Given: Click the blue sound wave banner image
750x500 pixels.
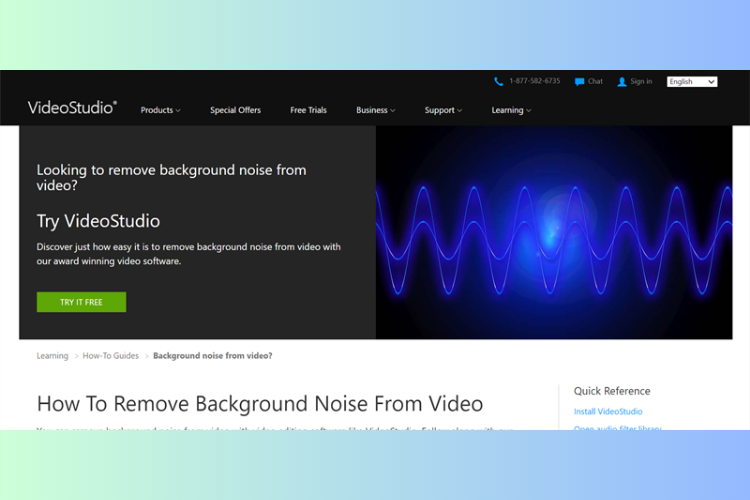Looking at the screenshot, I should 554,232.
